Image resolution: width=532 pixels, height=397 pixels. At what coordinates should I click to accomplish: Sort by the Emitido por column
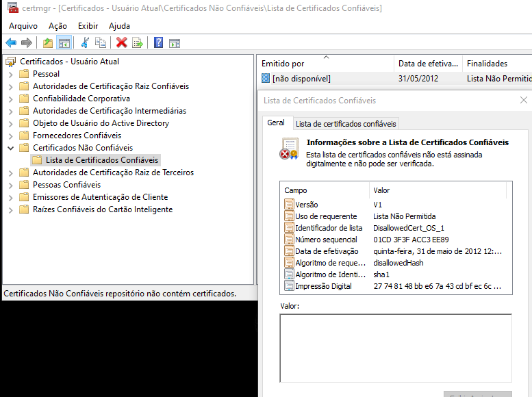325,64
